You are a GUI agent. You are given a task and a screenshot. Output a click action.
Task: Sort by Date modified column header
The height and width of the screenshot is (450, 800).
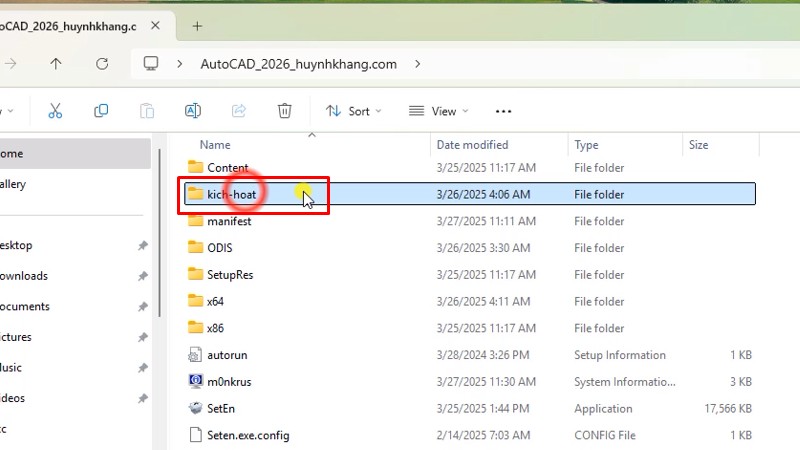(x=472, y=145)
